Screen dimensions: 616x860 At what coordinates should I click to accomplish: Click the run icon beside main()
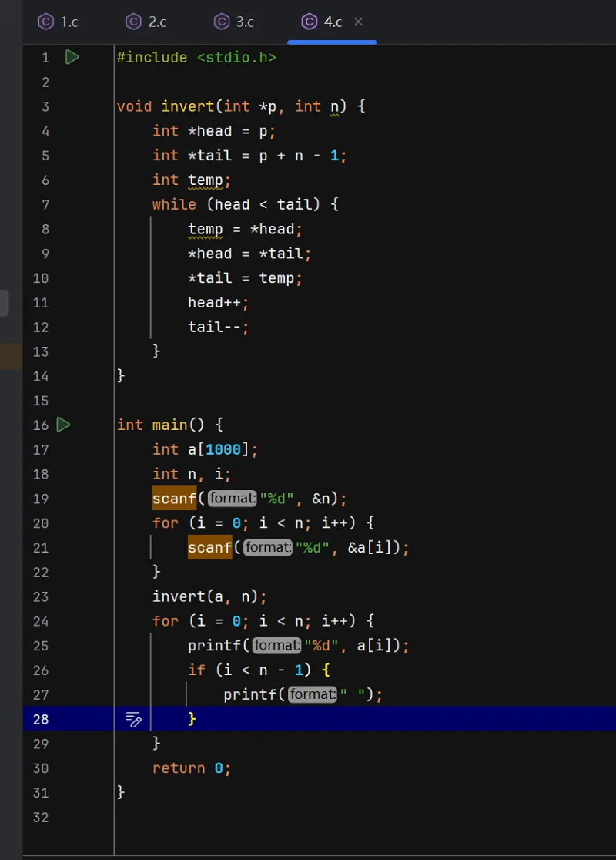click(x=64, y=425)
